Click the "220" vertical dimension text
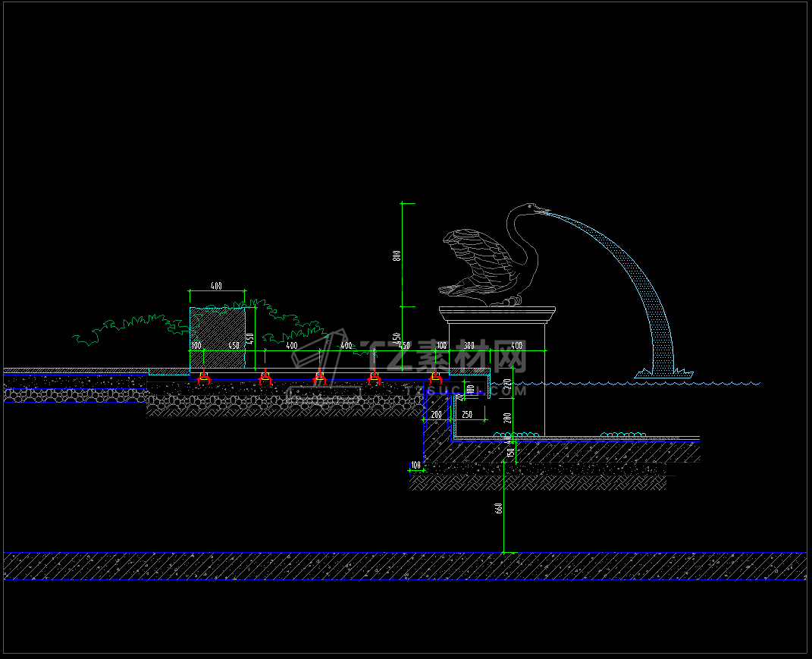812x659 pixels. [507, 384]
